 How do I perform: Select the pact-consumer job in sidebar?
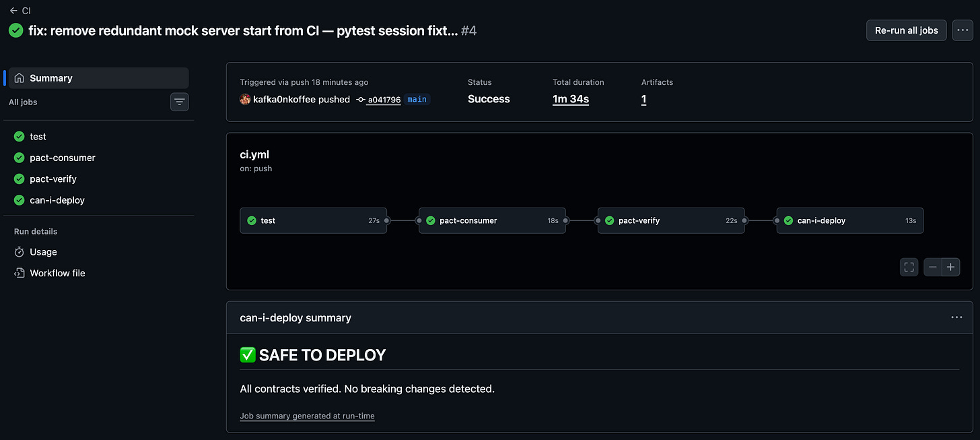[x=99, y=158]
